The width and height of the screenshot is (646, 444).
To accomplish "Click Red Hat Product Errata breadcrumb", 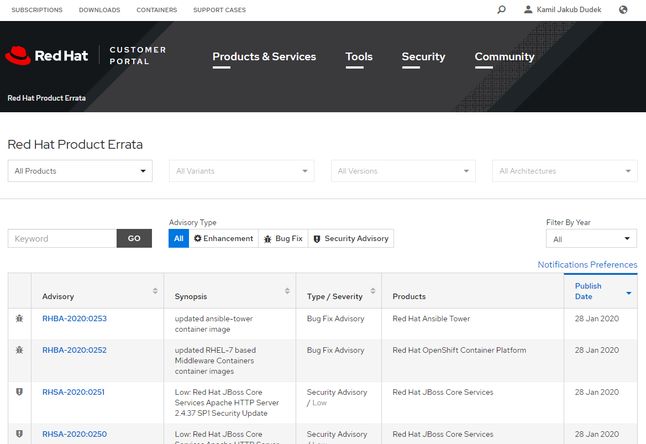I will 47,98.
